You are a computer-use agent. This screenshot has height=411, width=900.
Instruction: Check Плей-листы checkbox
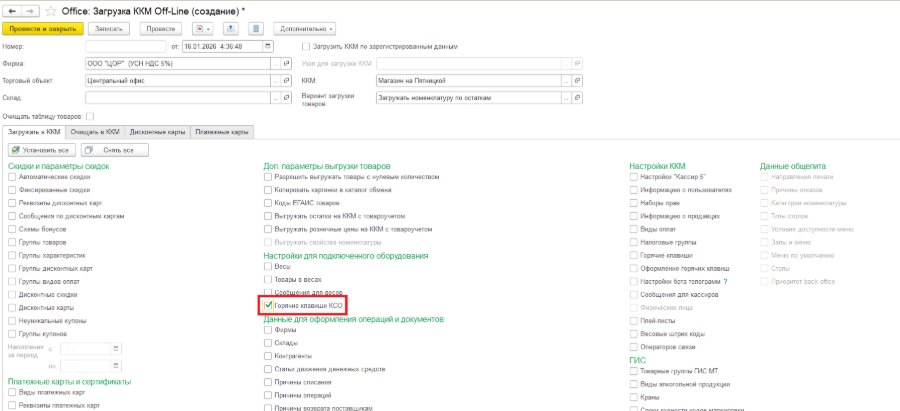click(634, 320)
